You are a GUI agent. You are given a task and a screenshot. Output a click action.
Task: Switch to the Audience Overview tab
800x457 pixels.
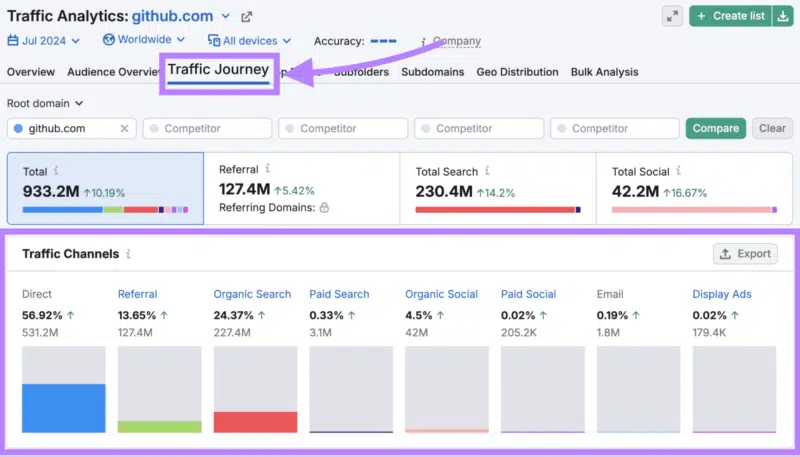113,72
